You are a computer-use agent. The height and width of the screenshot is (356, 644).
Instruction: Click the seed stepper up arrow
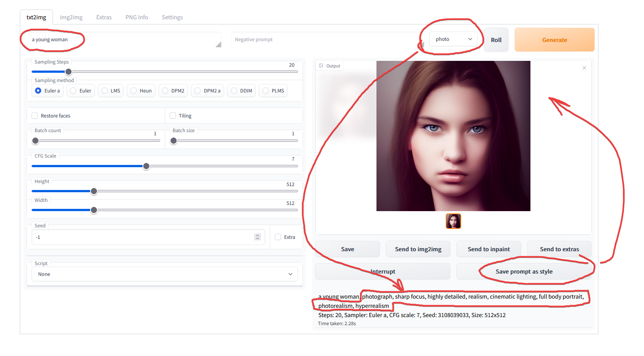coord(257,235)
